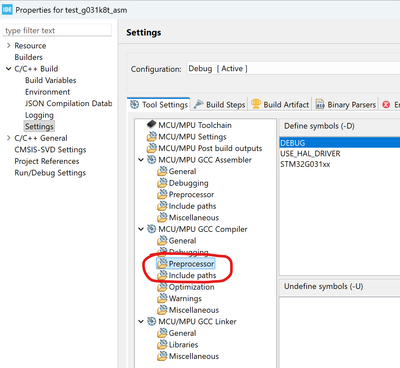Click the Tool Settings tab gear icon
Viewport: 400px width, 368px height.
pos(134,105)
